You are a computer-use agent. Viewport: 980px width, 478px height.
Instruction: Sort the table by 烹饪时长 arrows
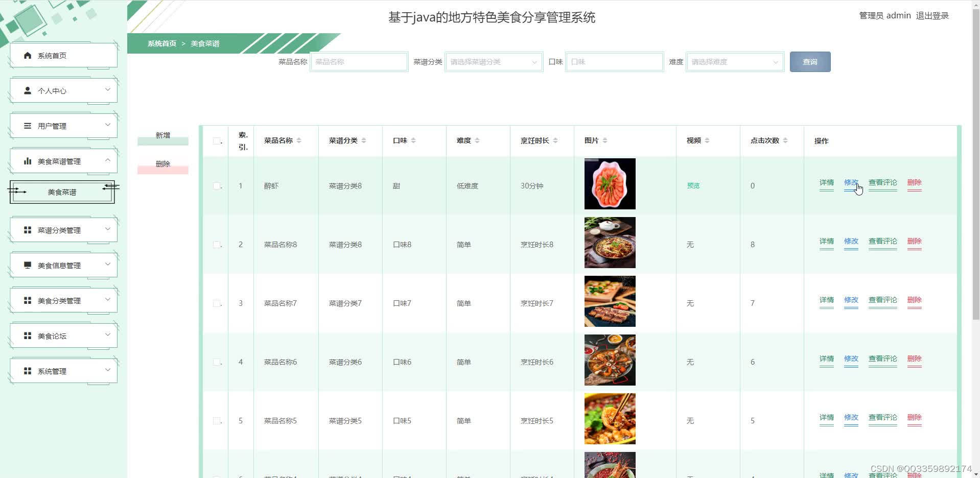point(555,140)
